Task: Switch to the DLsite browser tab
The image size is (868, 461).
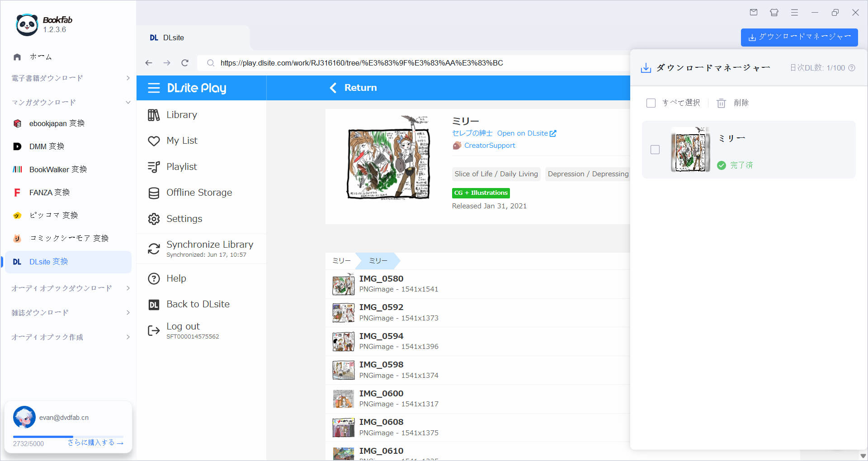Action: coord(193,38)
